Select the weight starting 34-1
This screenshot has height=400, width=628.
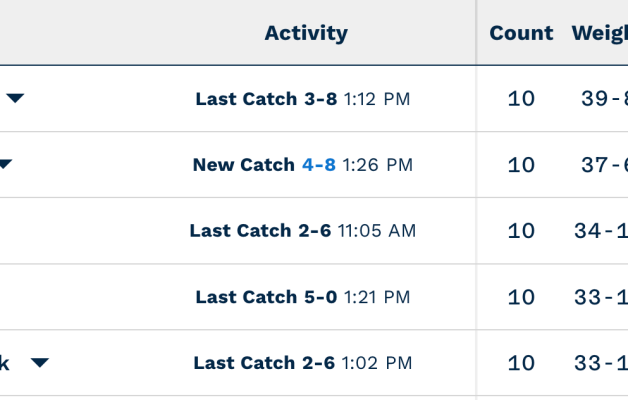tap(601, 231)
